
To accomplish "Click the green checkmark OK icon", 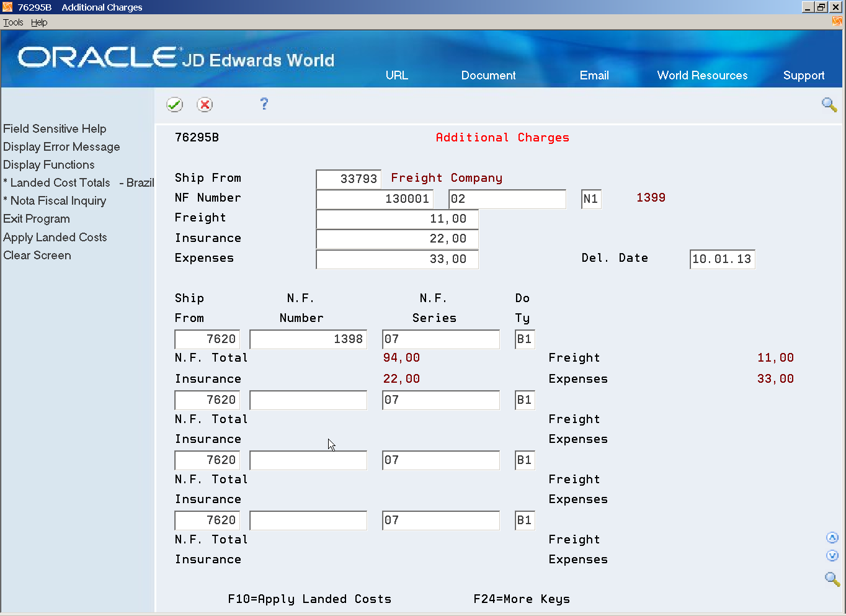I will (x=175, y=104).
